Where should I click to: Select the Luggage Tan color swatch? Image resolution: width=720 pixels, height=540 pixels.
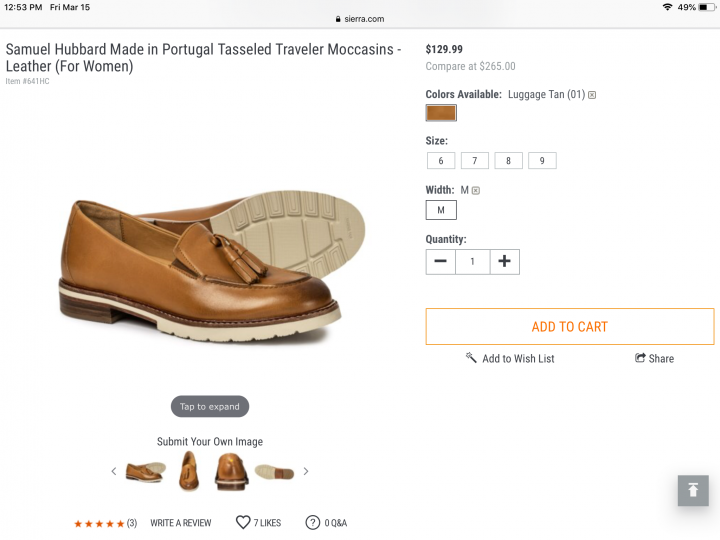(441, 112)
